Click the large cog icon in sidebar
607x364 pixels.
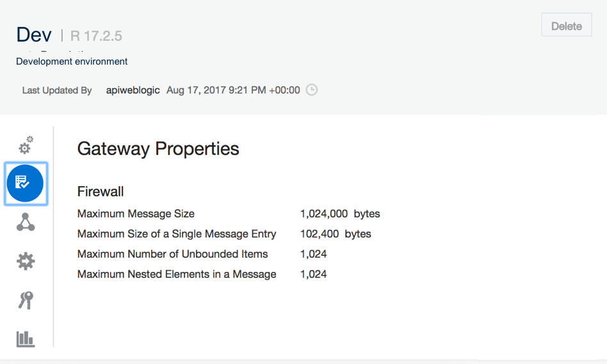[x=26, y=261]
